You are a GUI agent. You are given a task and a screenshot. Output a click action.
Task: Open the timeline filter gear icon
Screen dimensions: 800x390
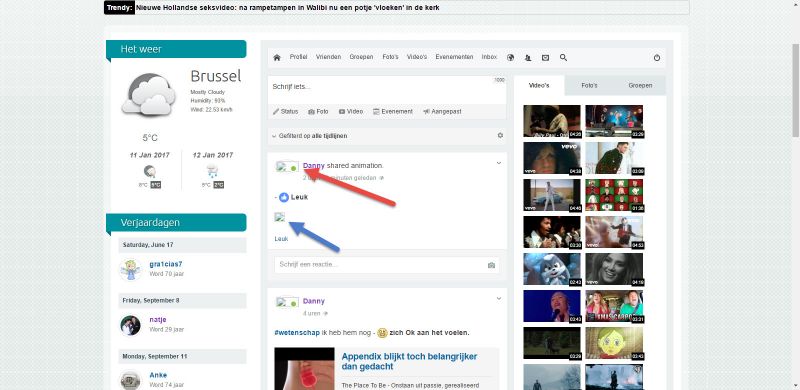click(500, 136)
